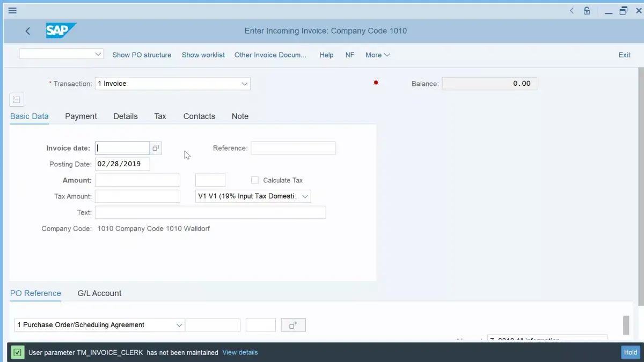Expand the More menu
The height and width of the screenshot is (362, 644).
(377, 55)
